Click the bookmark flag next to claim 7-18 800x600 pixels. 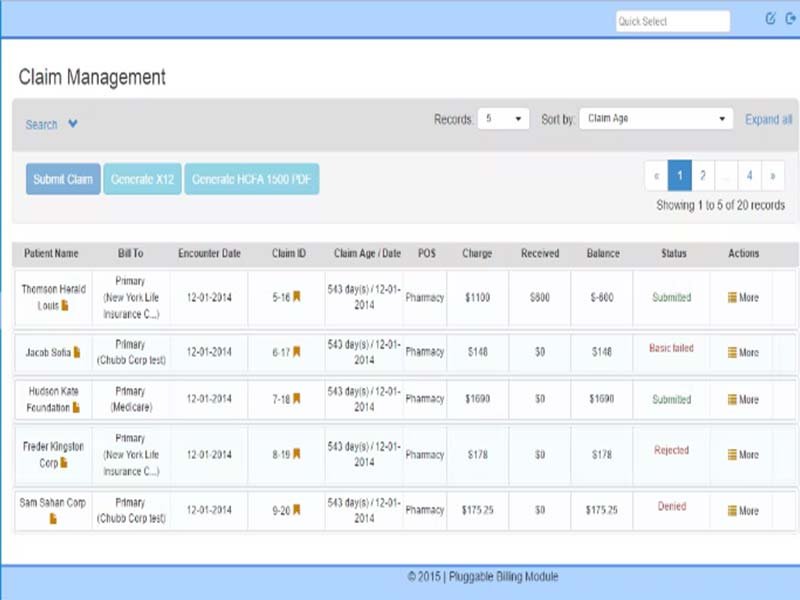click(297, 399)
